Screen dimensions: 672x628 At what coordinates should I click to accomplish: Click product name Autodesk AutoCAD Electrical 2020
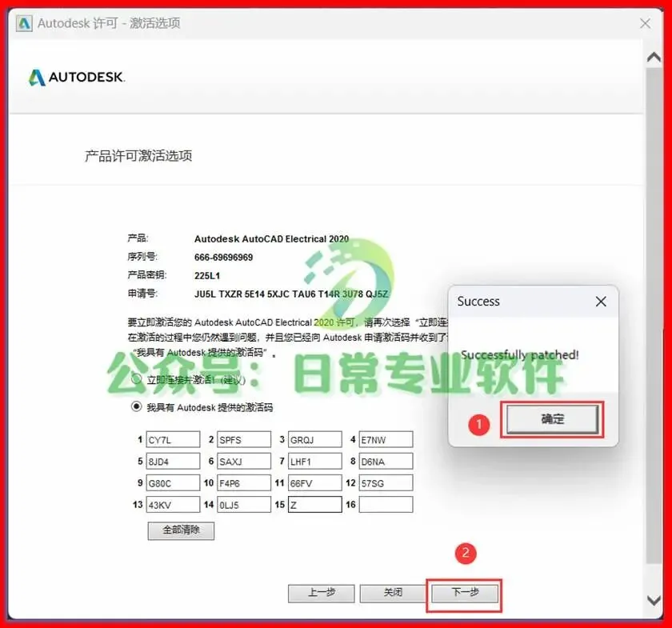click(x=271, y=238)
